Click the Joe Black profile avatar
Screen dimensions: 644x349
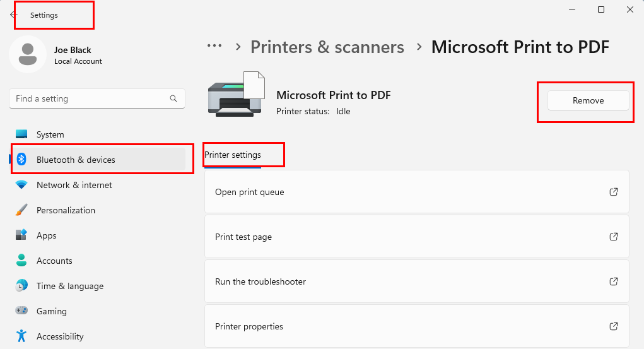pos(28,54)
